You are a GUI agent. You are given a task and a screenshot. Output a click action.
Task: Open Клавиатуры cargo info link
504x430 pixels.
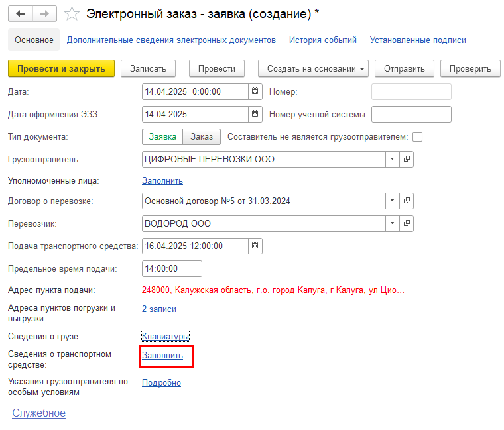click(x=166, y=336)
